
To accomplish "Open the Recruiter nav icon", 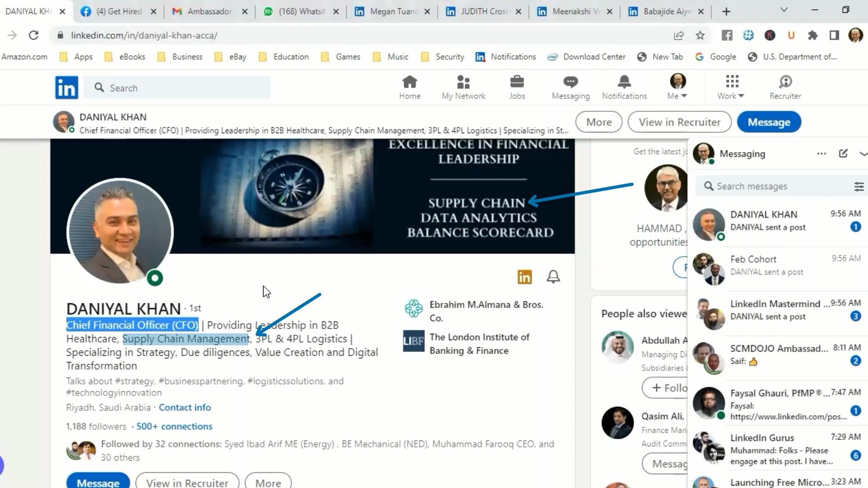I will click(785, 88).
